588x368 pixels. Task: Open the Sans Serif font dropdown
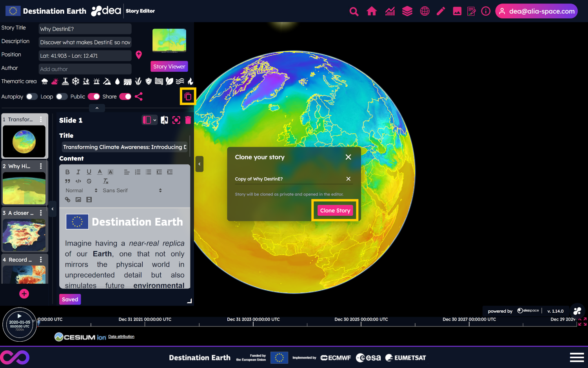[x=132, y=190]
